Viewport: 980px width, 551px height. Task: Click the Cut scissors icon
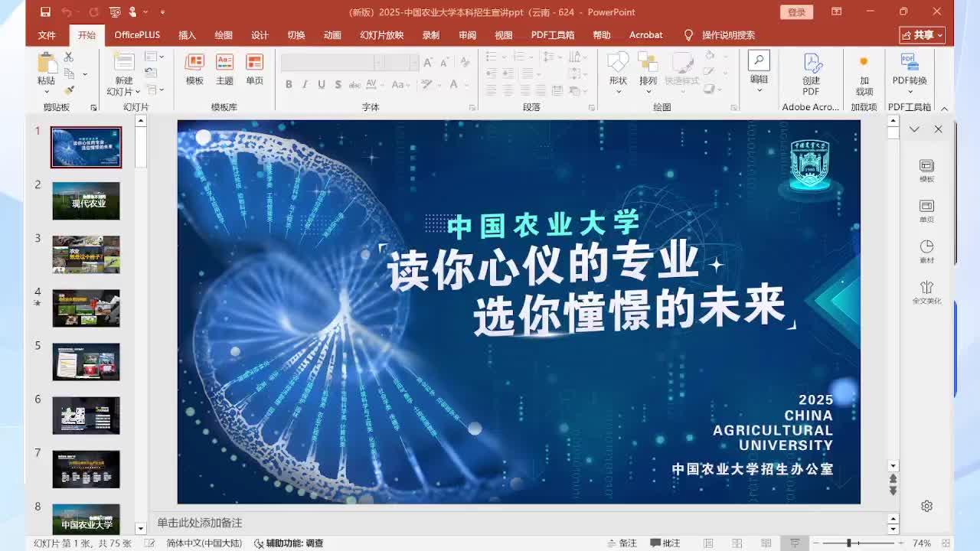pos(68,57)
